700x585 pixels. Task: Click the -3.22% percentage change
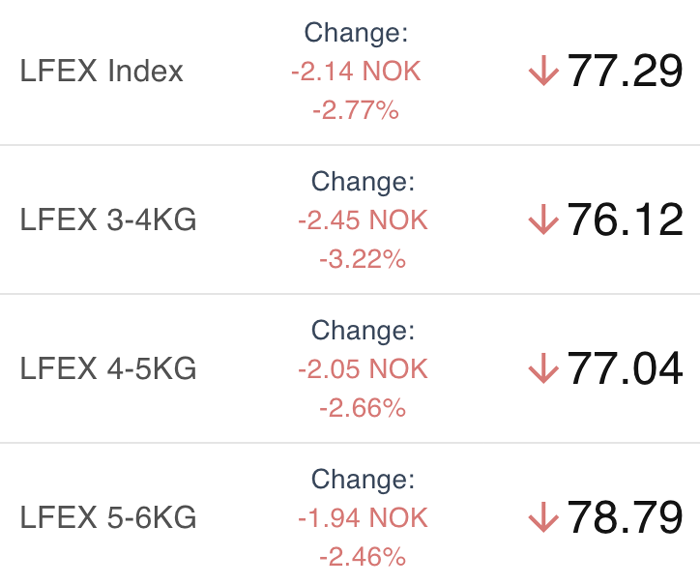pos(362,259)
